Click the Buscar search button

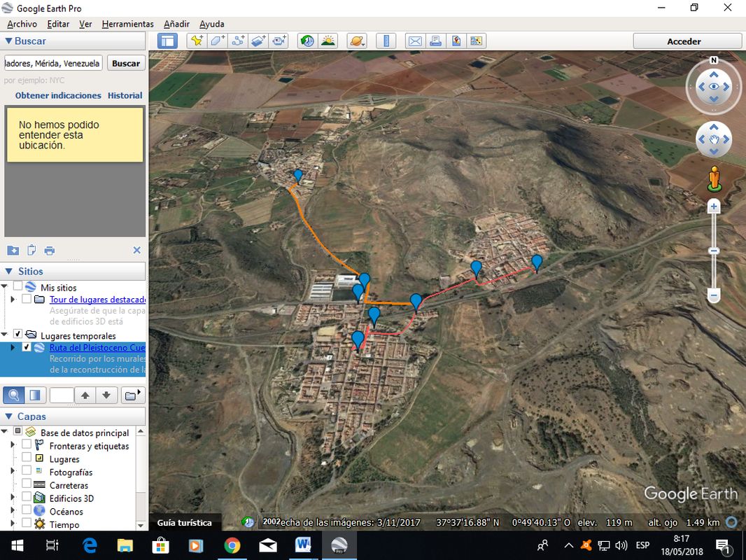tap(126, 63)
